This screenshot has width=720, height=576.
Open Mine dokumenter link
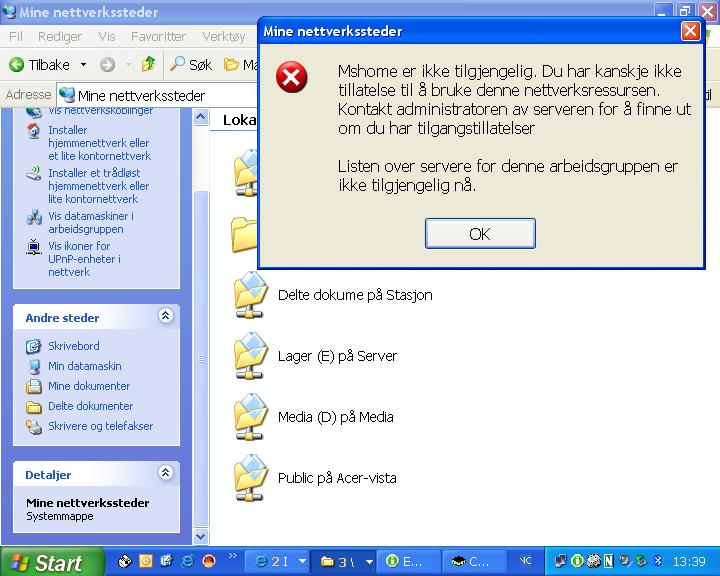[x=89, y=386]
